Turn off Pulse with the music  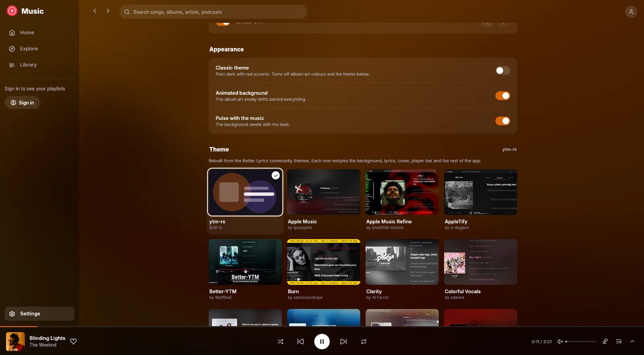coord(502,121)
